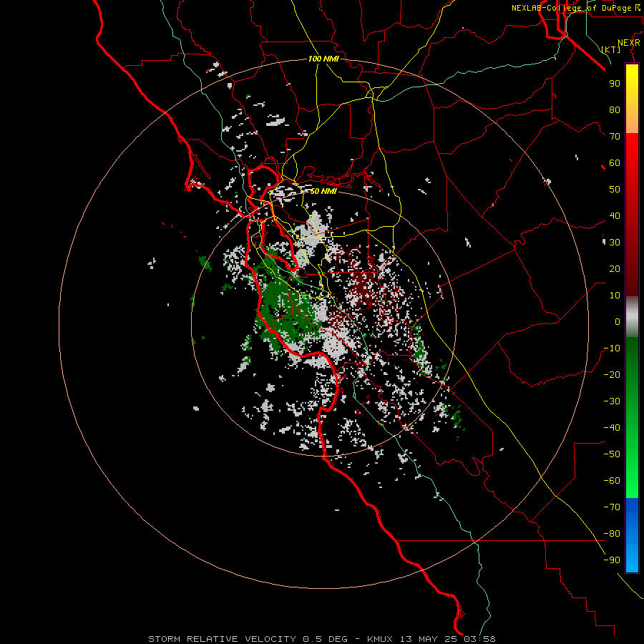
Task: Click the 30 value on velocity scale
Action: [x=615, y=243]
